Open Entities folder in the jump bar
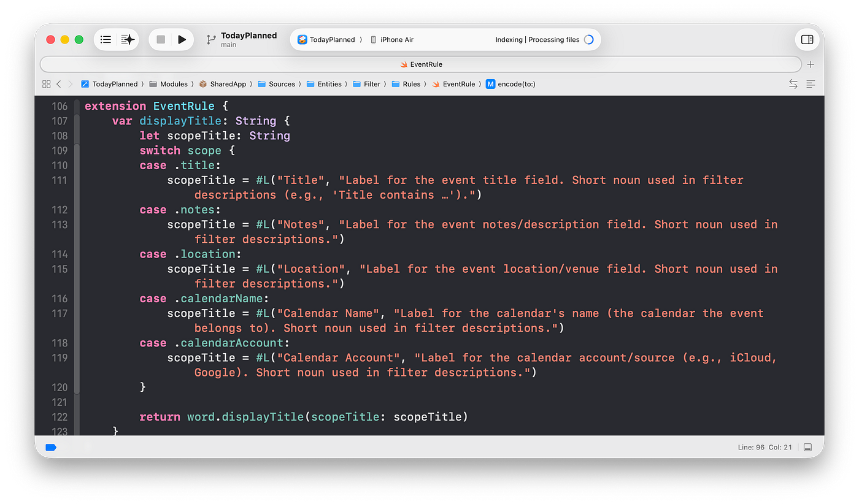Screen dimensions: 859x504 click(324, 84)
